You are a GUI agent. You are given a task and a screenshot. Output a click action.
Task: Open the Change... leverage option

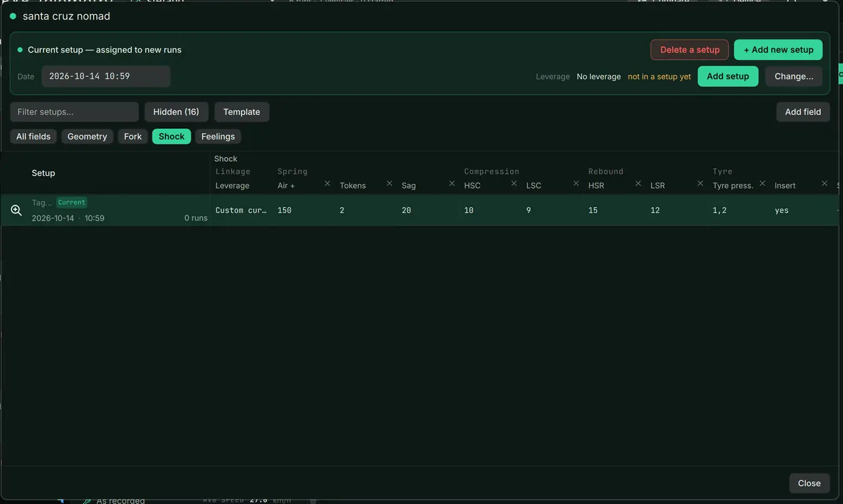[794, 76]
